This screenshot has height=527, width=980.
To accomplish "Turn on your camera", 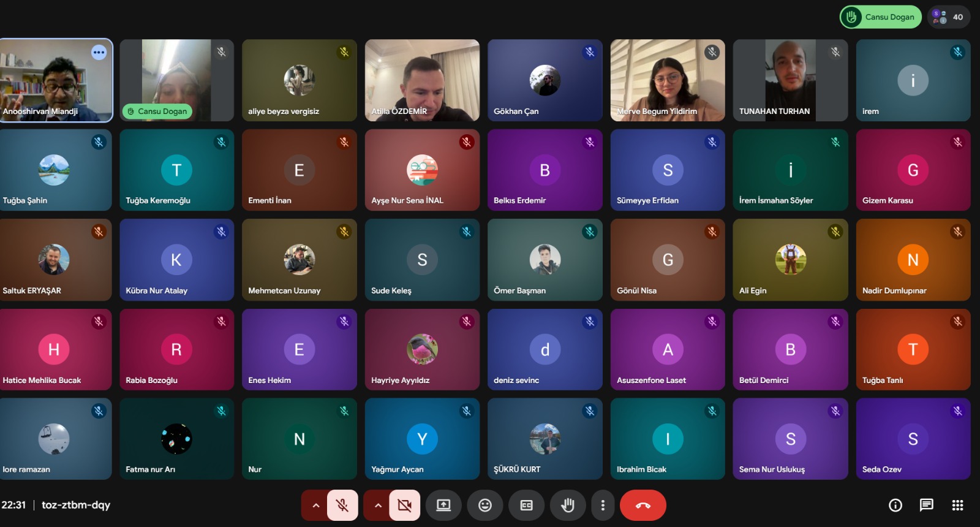I will click(x=404, y=505).
